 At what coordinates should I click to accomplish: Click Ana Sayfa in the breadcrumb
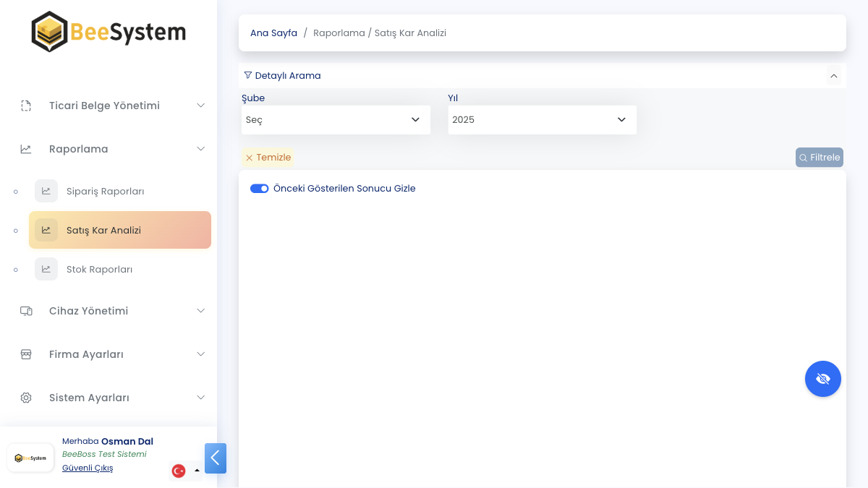(x=273, y=33)
